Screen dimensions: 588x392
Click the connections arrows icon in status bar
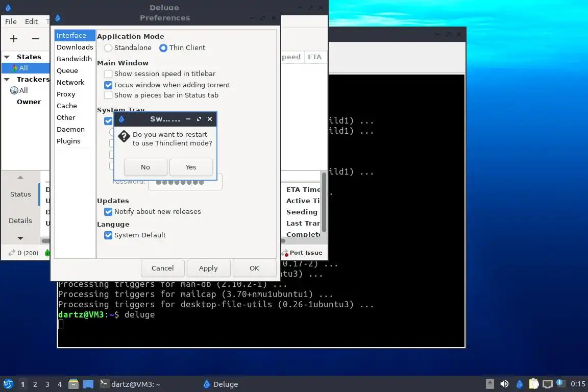12,253
